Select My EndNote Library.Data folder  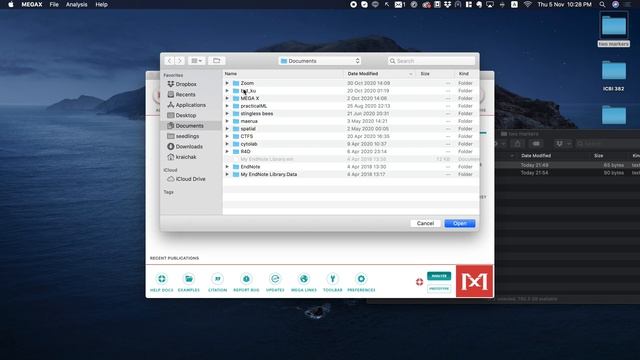tap(351, 174)
